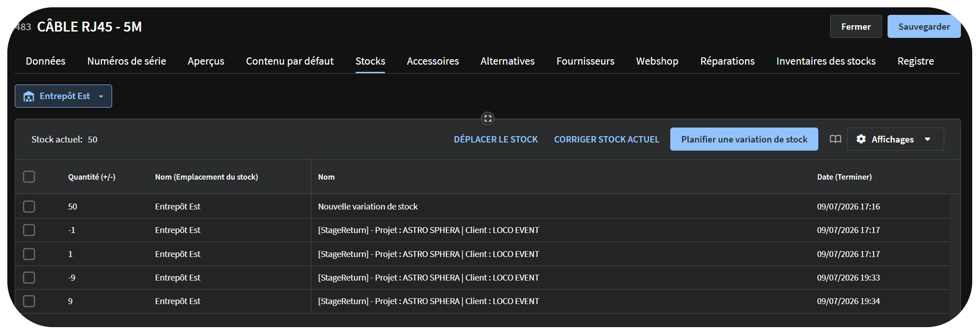The image size is (980, 334).
Task: Tick the checkbox of the 17:17 row with quantity 1
Action: pos(29,254)
